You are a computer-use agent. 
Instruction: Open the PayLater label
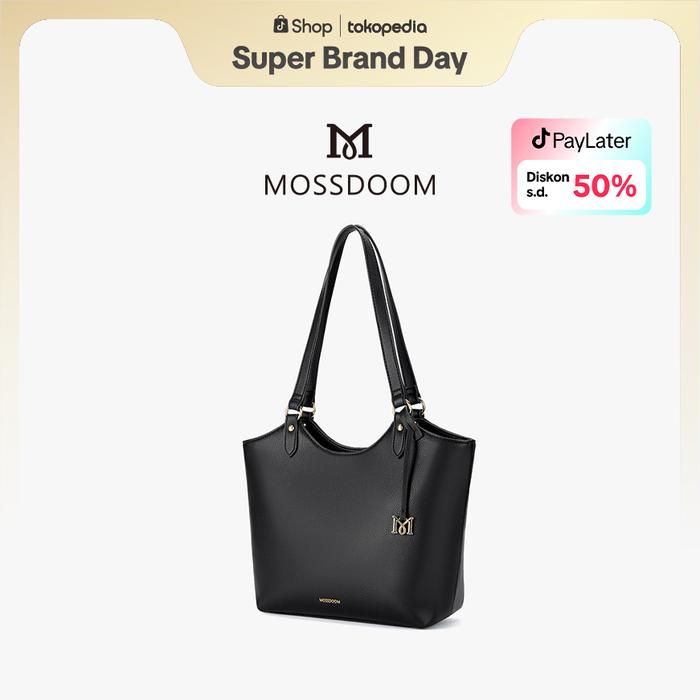592,141
